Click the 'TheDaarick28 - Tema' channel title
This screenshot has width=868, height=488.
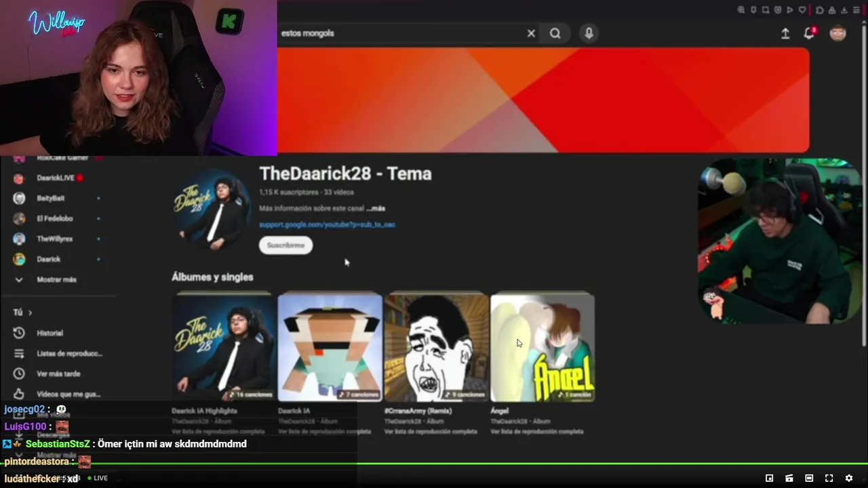(x=345, y=174)
